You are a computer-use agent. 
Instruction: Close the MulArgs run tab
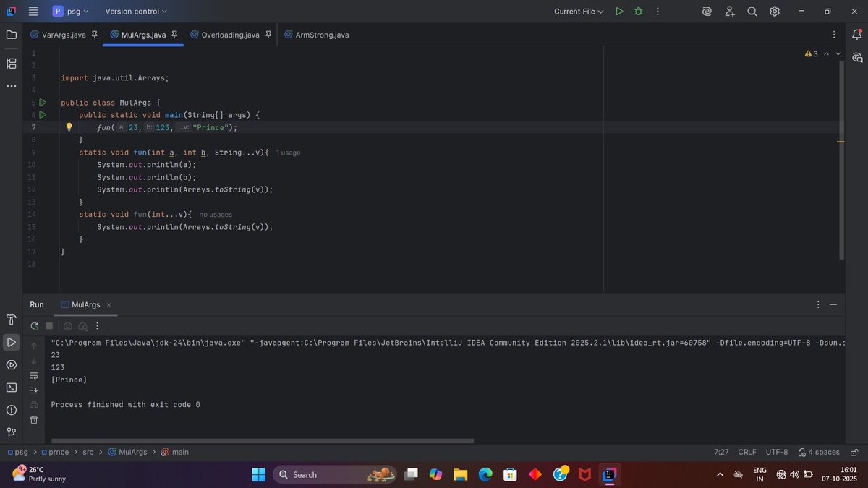[109, 305]
